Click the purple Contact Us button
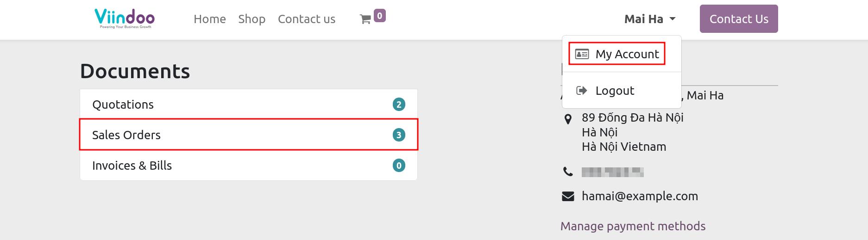 739,19
